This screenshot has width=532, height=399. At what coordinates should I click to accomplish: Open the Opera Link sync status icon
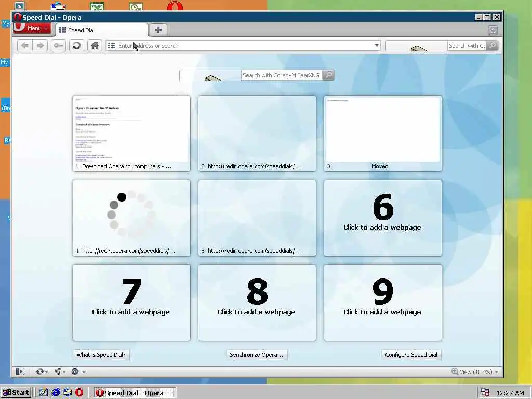(39, 371)
